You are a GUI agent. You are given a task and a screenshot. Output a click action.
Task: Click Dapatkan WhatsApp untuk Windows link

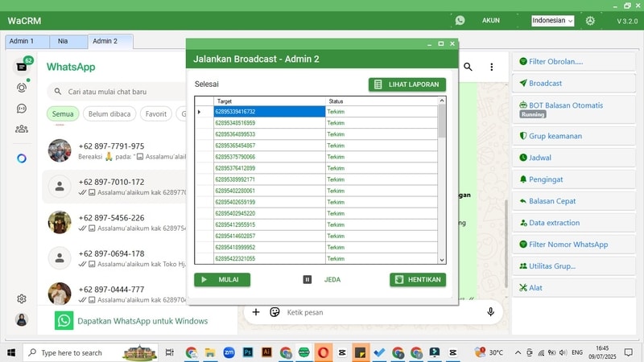pyautogui.click(x=142, y=321)
